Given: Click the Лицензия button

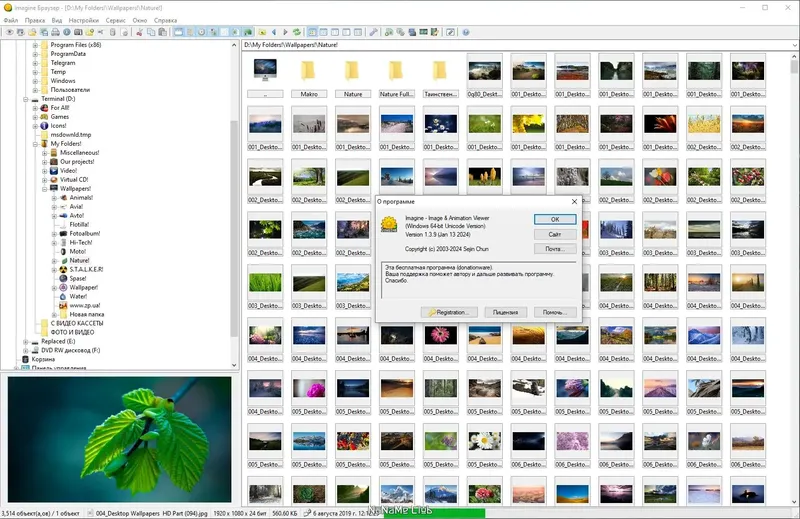Looking at the screenshot, I should pyautogui.click(x=506, y=312).
